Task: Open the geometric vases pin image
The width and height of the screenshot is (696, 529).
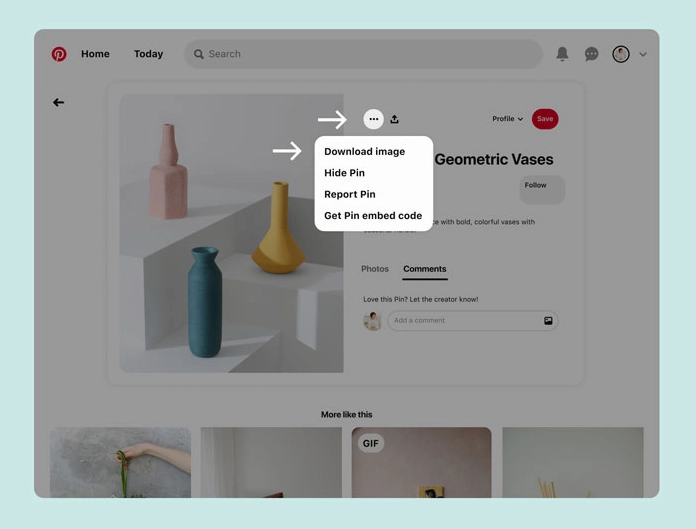Action: tap(231, 233)
